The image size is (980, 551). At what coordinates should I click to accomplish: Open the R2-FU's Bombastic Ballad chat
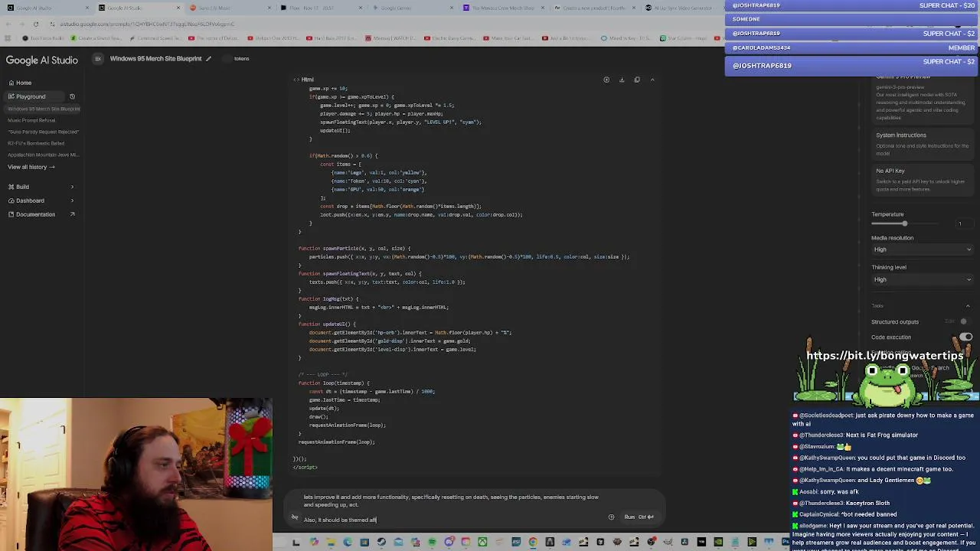[x=36, y=143]
